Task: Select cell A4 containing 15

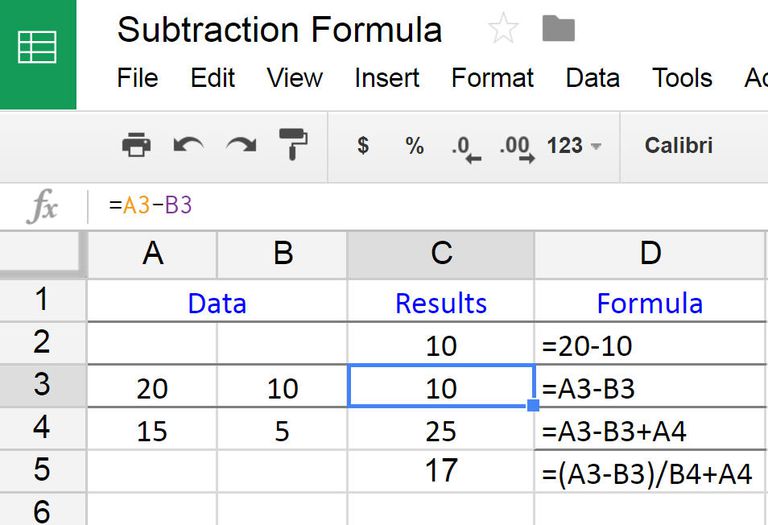Action: (x=152, y=428)
